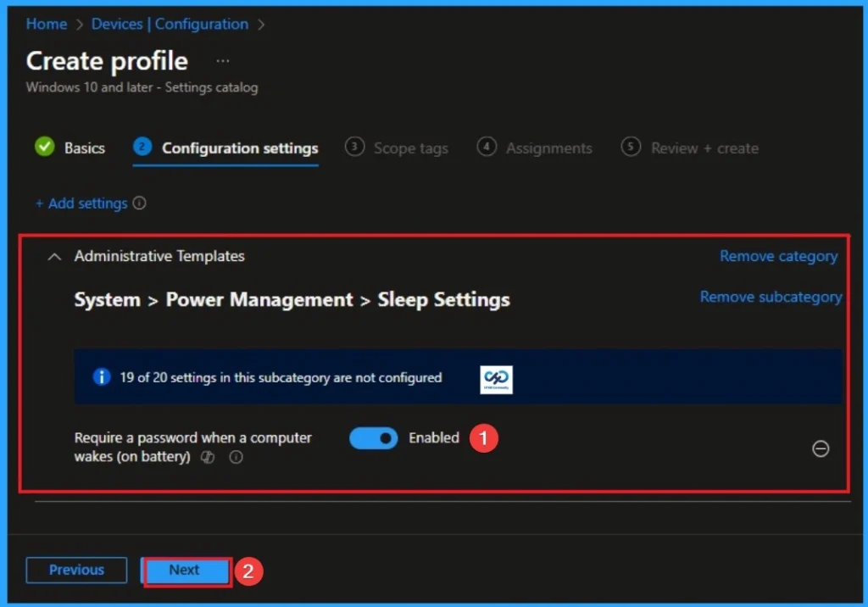Click the copy icon beside the wake password setting
Viewport: 868px width, 607px height.
(208, 457)
